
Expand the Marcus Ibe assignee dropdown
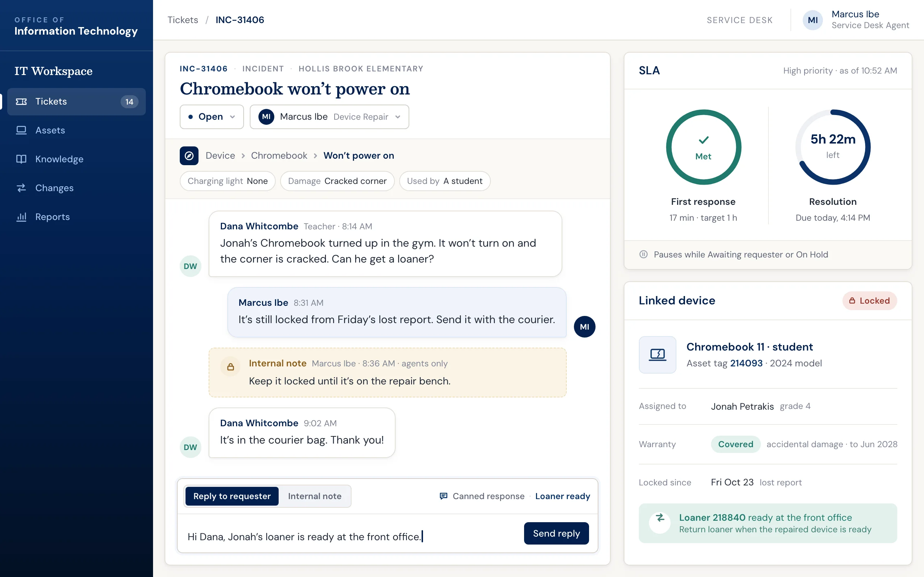tap(329, 117)
